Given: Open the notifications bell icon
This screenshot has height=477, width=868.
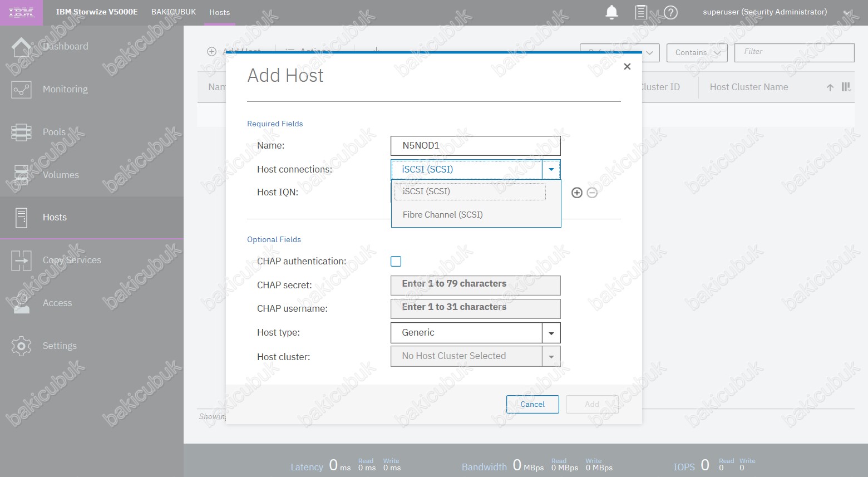Looking at the screenshot, I should [611, 12].
